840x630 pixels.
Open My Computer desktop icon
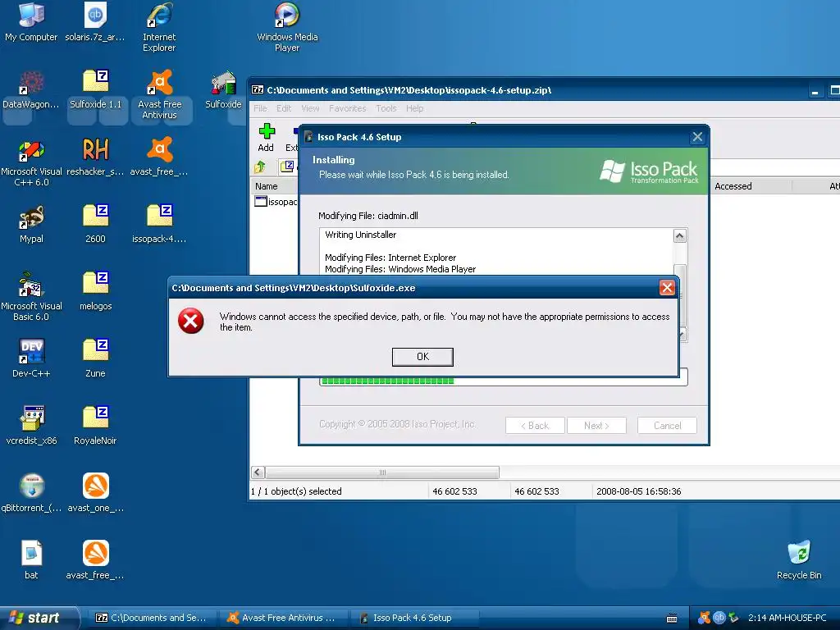tap(31, 21)
